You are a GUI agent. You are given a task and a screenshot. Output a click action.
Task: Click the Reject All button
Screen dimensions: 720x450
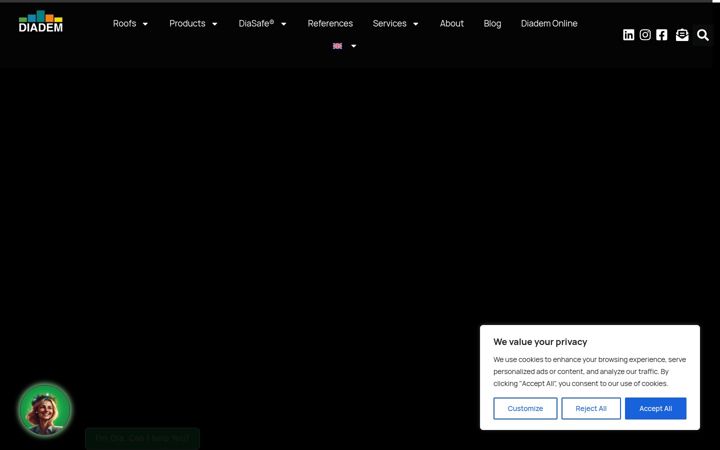(x=591, y=408)
